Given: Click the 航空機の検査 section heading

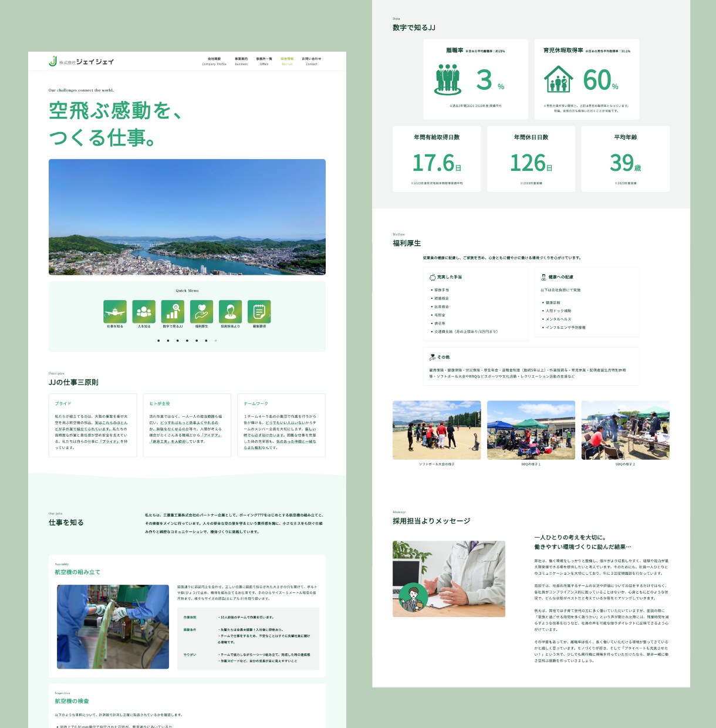Looking at the screenshot, I should point(72,701).
